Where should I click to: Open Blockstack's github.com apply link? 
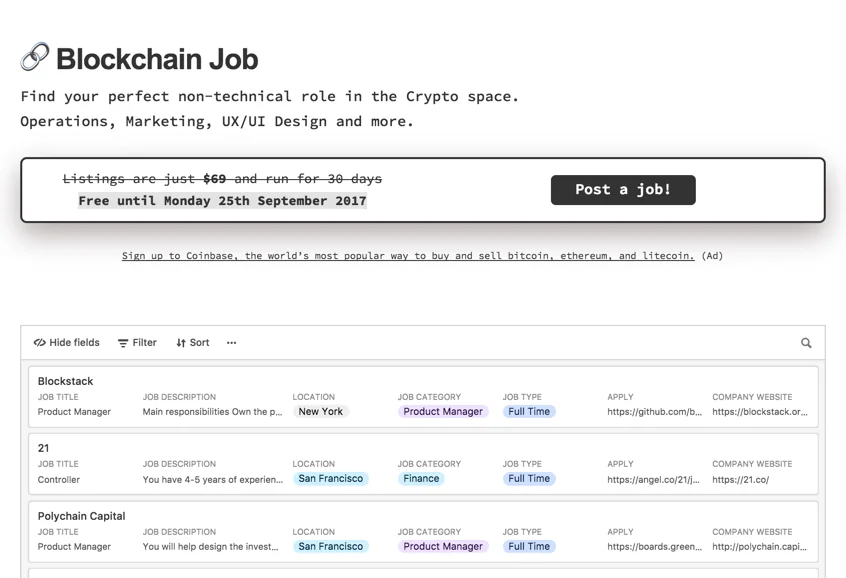(x=653, y=411)
